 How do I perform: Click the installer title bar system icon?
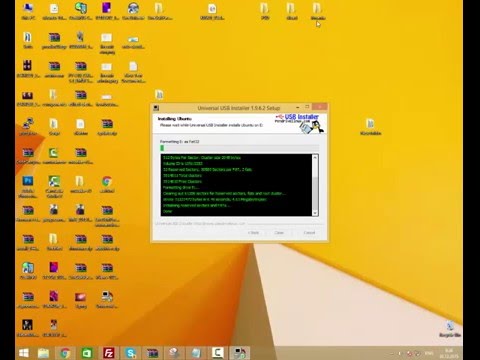click(x=156, y=108)
